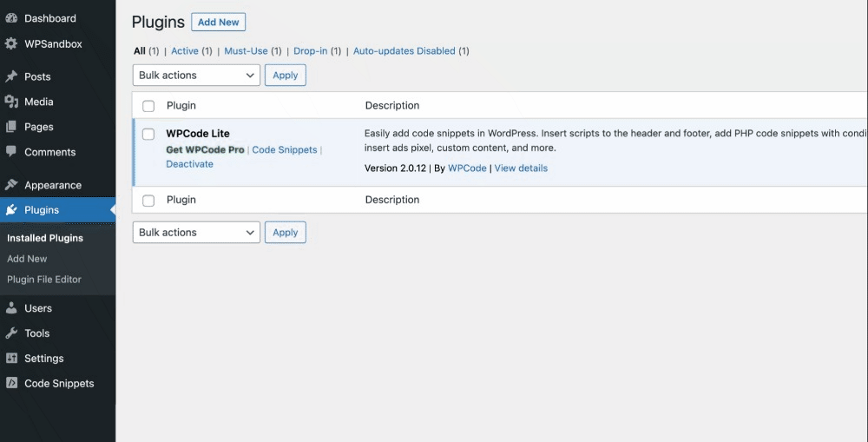
Task: Toggle select-all checkbox in table footer
Action: tap(148, 201)
